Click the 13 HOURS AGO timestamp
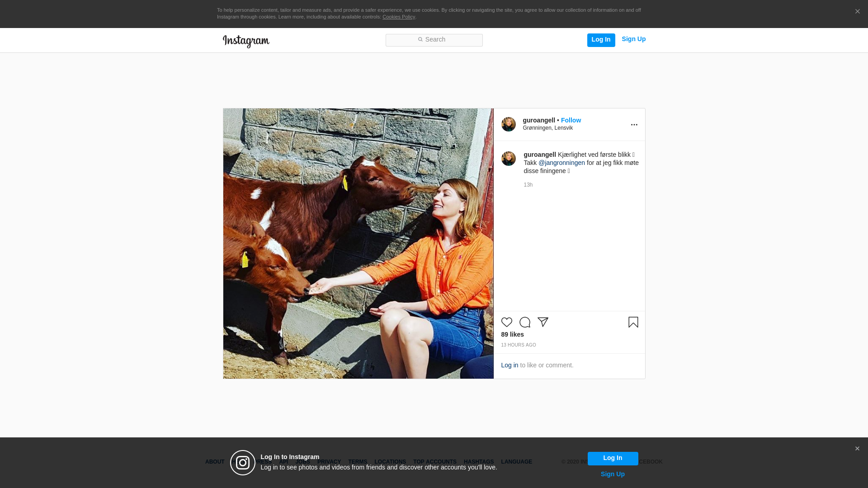The height and width of the screenshot is (488, 868). [x=519, y=345]
